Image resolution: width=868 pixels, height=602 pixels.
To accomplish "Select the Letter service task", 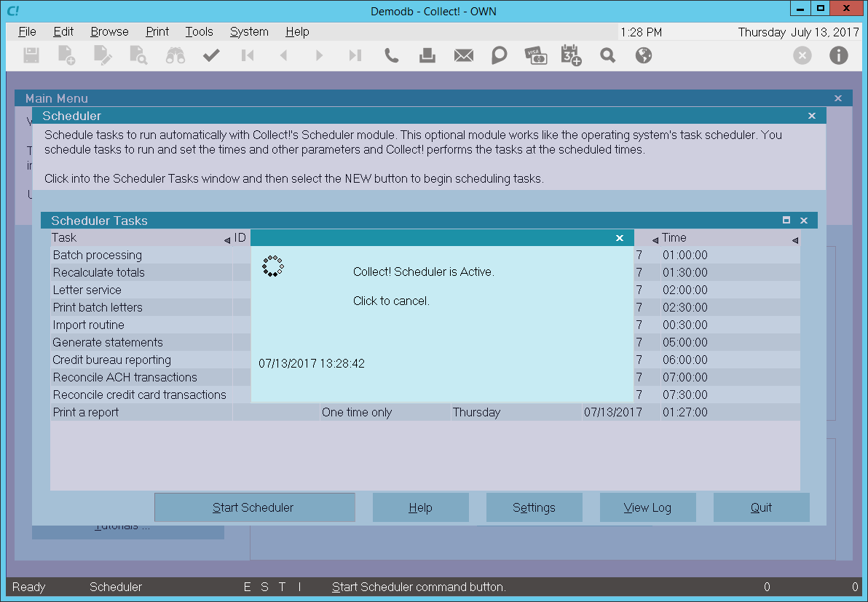I will tap(141, 290).
